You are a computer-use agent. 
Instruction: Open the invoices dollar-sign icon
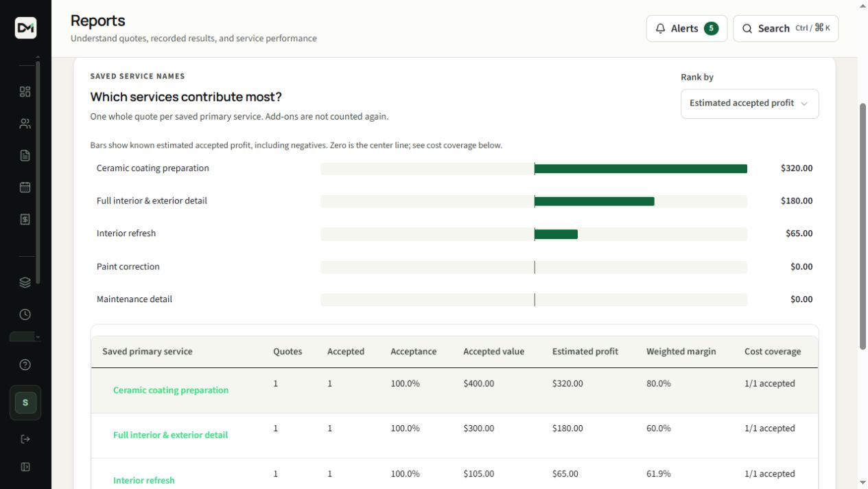pyautogui.click(x=25, y=219)
